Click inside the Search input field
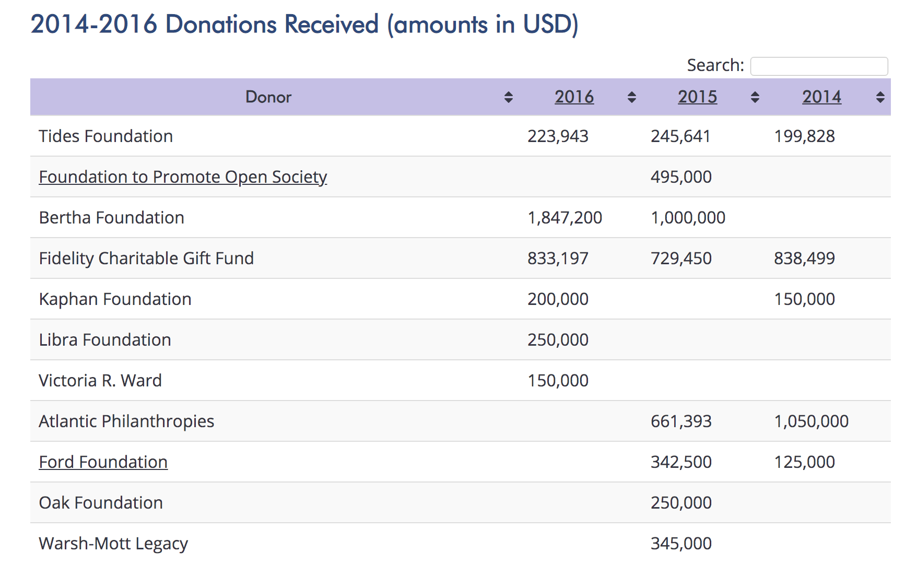Viewport: 917px width, 588px height. click(819, 66)
